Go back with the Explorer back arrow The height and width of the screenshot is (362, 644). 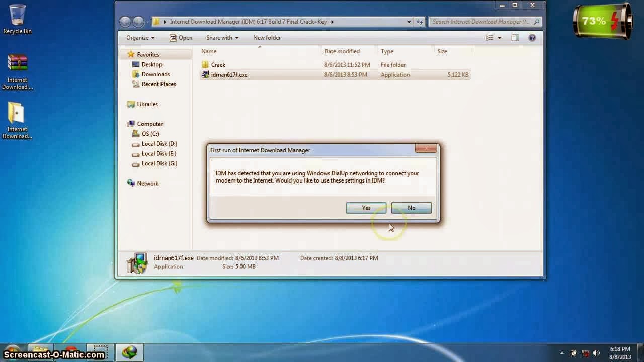click(x=125, y=22)
